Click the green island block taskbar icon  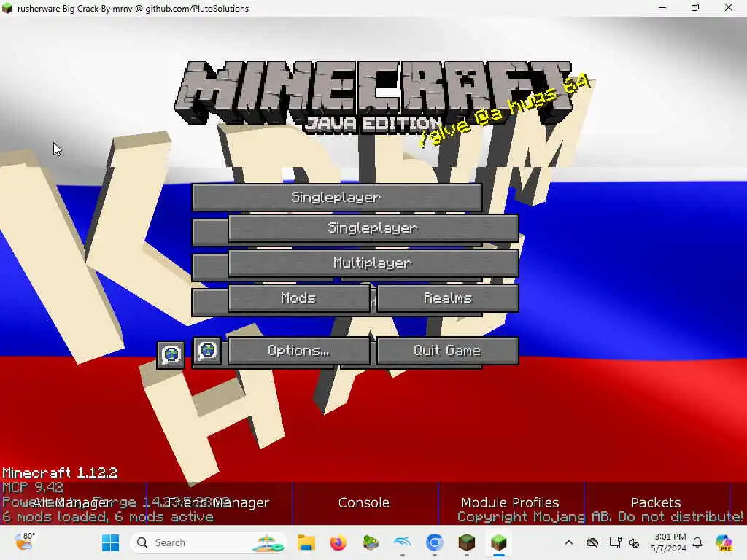(370, 542)
